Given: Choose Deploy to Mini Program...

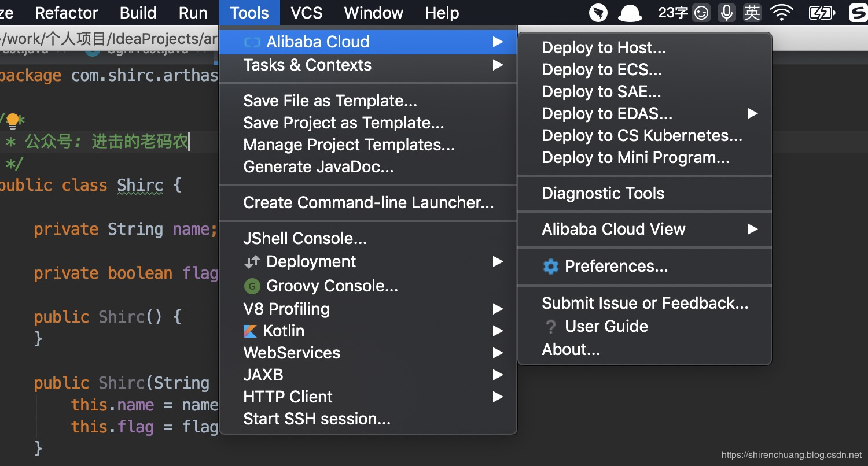Looking at the screenshot, I should 645,158.
